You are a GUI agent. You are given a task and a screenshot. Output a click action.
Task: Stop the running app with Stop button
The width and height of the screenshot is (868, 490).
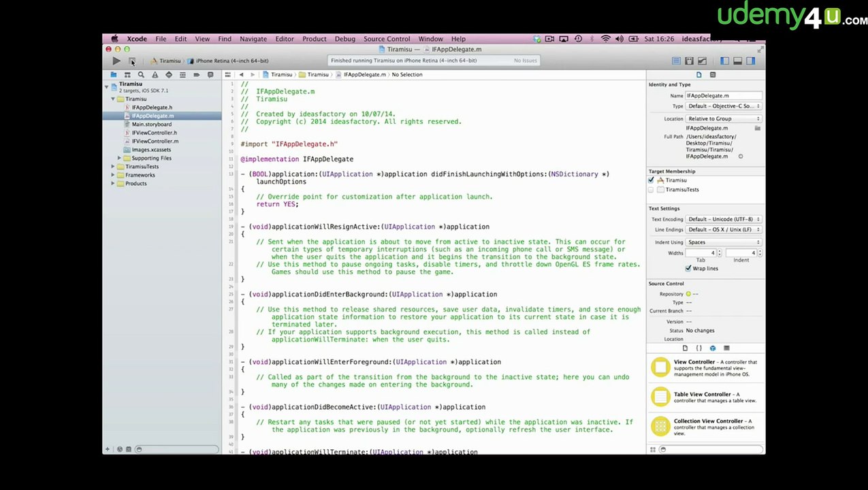[132, 61]
